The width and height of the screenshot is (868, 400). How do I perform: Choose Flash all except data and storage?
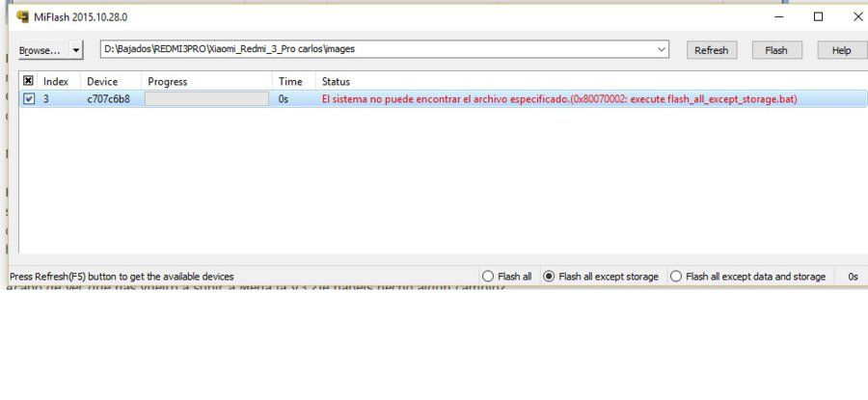[747, 276]
